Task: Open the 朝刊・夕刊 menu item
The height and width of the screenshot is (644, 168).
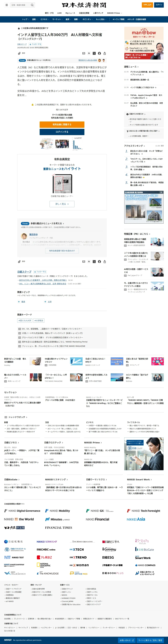Action: [x=49, y=13]
